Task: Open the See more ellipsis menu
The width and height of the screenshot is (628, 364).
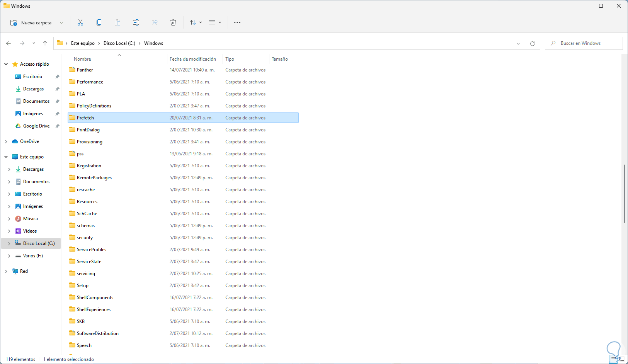Action: pos(237,22)
